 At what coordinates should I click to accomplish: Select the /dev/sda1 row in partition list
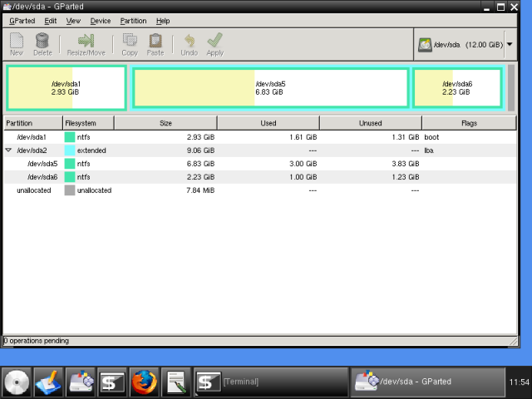[260, 137]
